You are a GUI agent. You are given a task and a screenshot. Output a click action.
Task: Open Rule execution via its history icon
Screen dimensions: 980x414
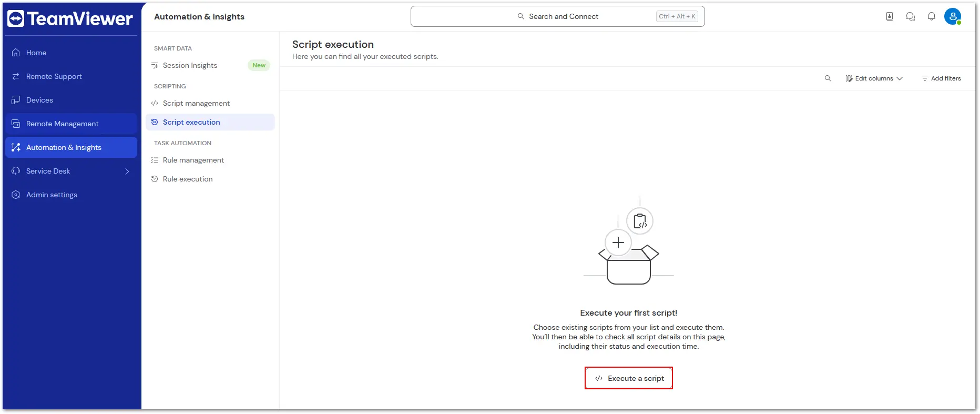click(155, 179)
